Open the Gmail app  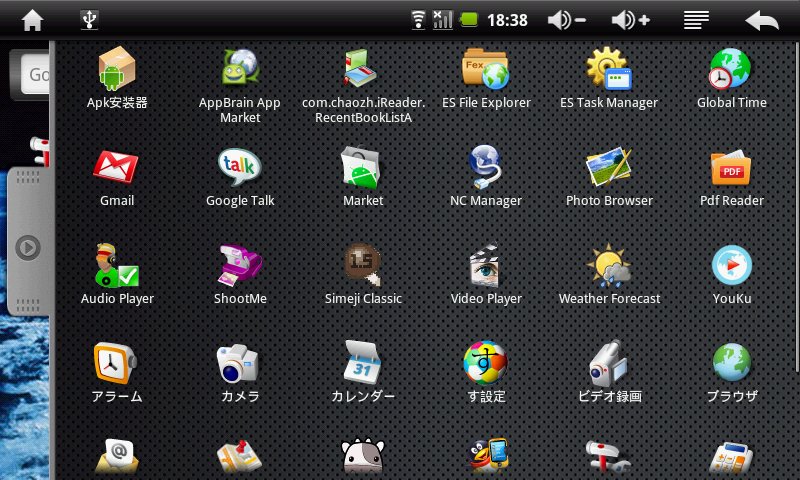[x=117, y=176]
